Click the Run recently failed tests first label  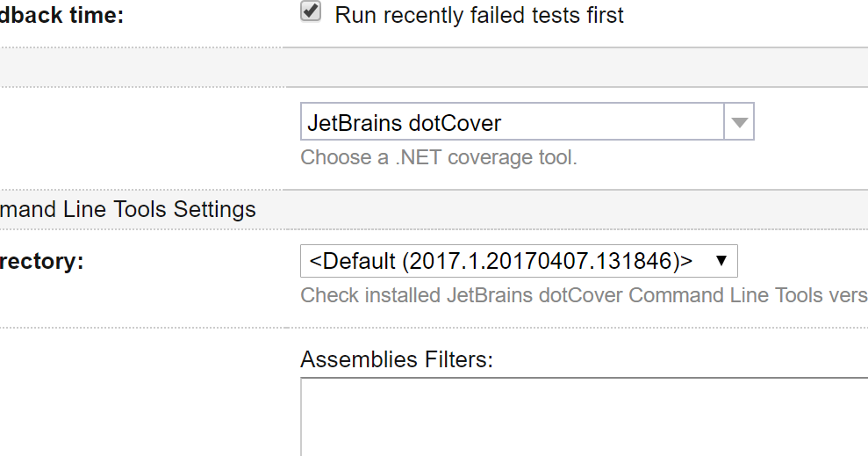(x=479, y=15)
